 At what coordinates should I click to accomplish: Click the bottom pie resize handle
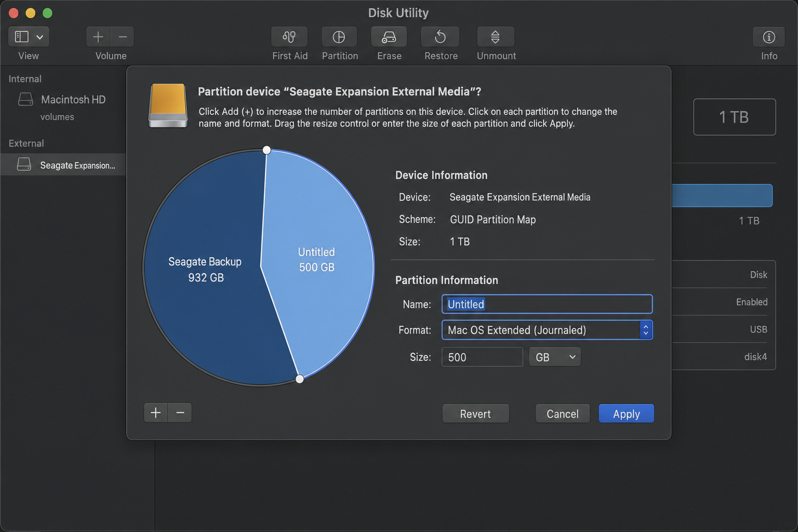tap(300, 379)
